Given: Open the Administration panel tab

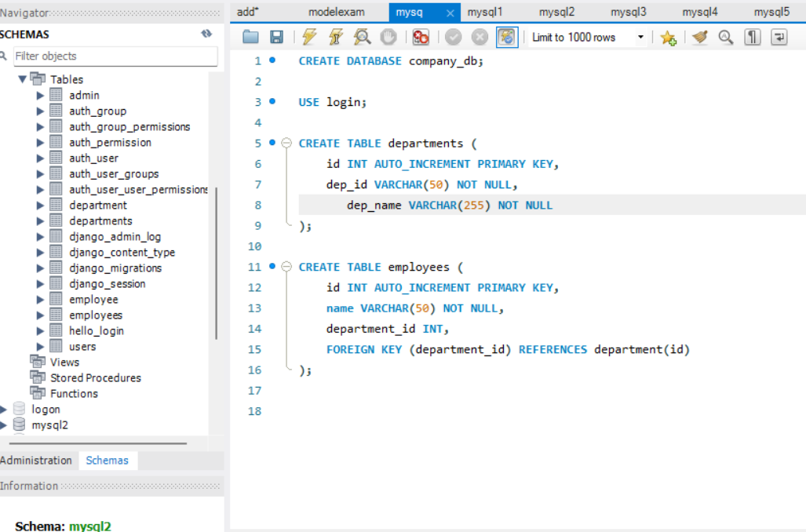Looking at the screenshot, I should pyautogui.click(x=36, y=461).
